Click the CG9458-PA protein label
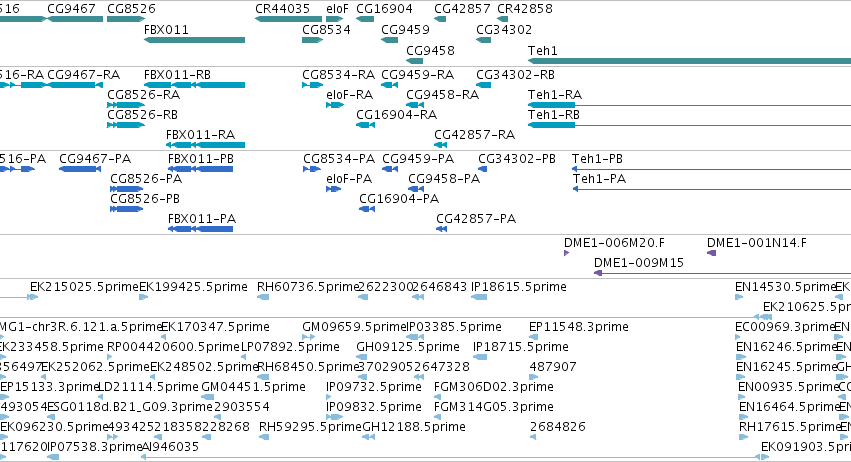This screenshot has width=851, height=462. 444,179
